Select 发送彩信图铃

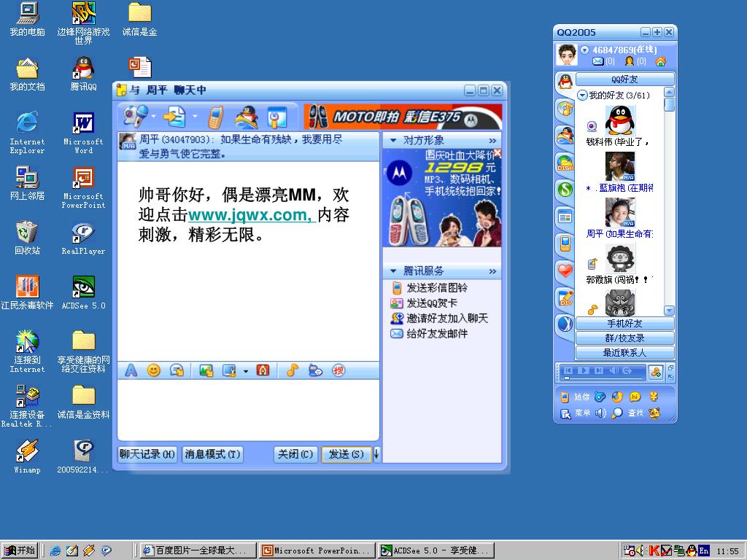(429, 287)
